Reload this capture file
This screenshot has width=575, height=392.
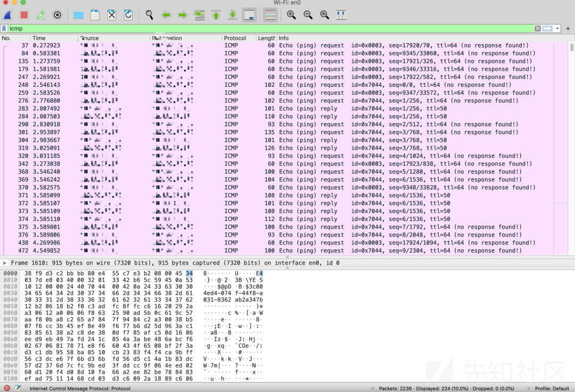tap(128, 15)
